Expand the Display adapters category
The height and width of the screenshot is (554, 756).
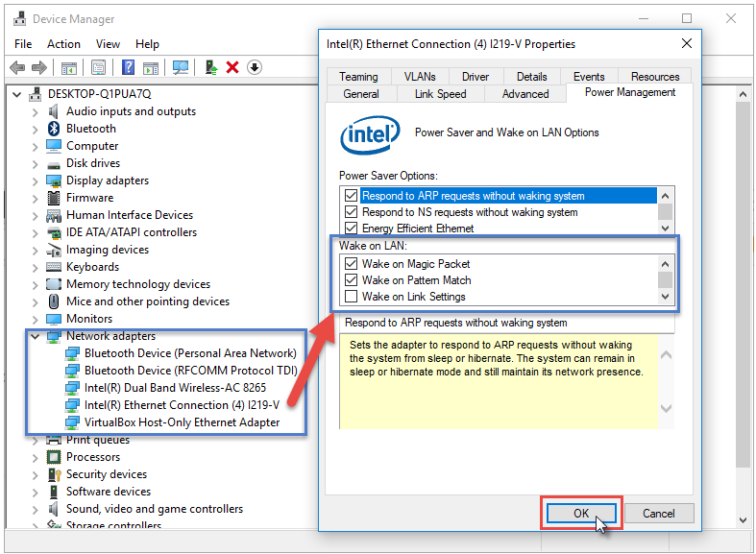[x=35, y=181]
